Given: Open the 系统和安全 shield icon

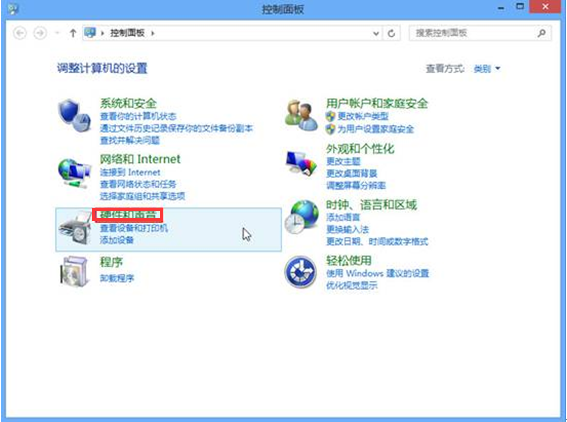Looking at the screenshot, I should (74, 115).
